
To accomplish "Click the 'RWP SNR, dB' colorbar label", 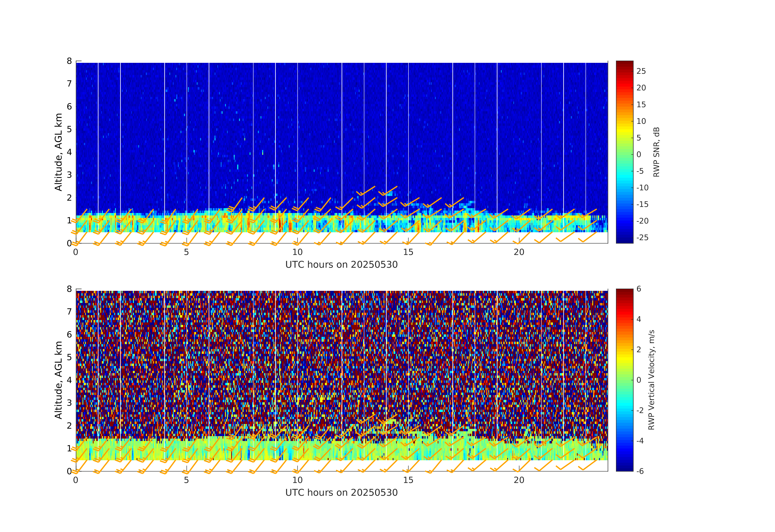I will [x=656, y=152].
